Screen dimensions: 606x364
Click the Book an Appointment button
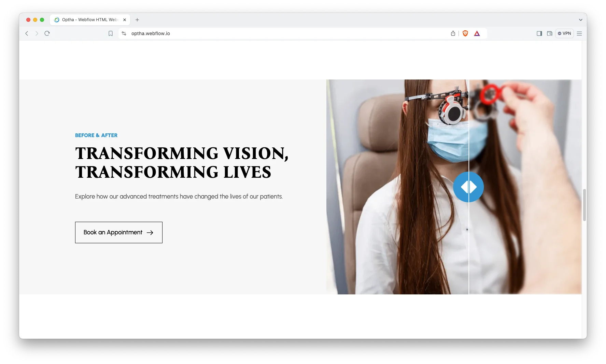[118, 232]
